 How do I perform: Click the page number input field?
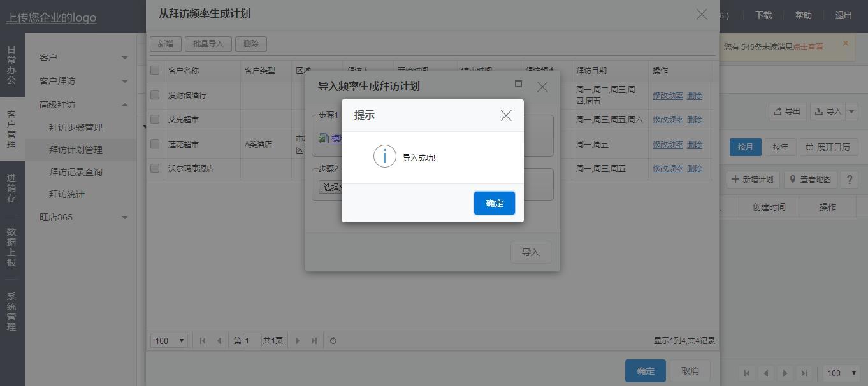[252, 341]
